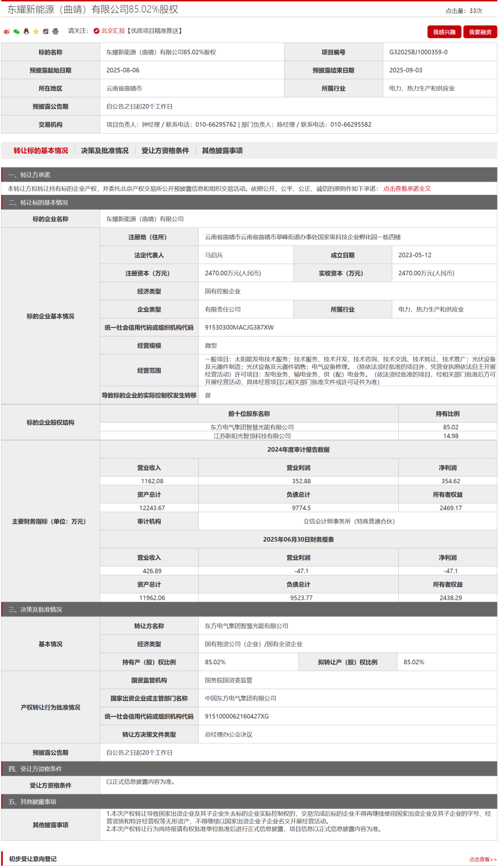Click 中国东方电气集团有限公司 value
Screen dimensions: 499x868
tap(240, 698)
